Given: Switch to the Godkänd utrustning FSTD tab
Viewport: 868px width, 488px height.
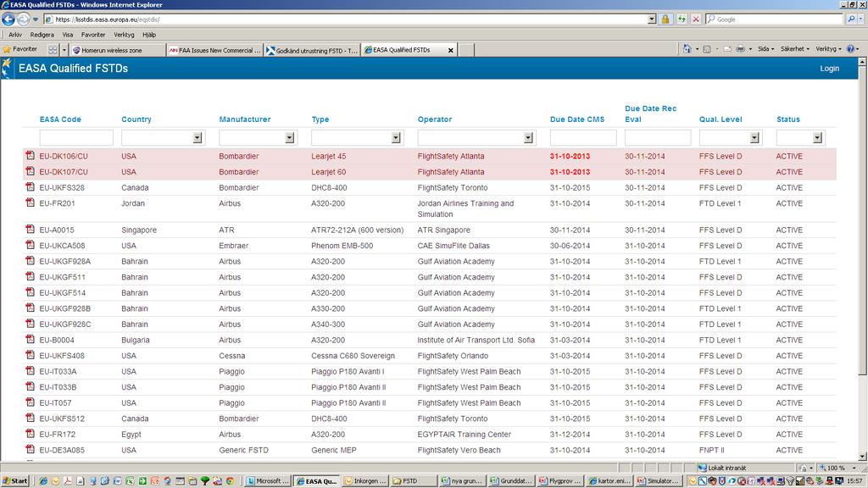Looking at the screenshot, I should [x=312, y=50].
